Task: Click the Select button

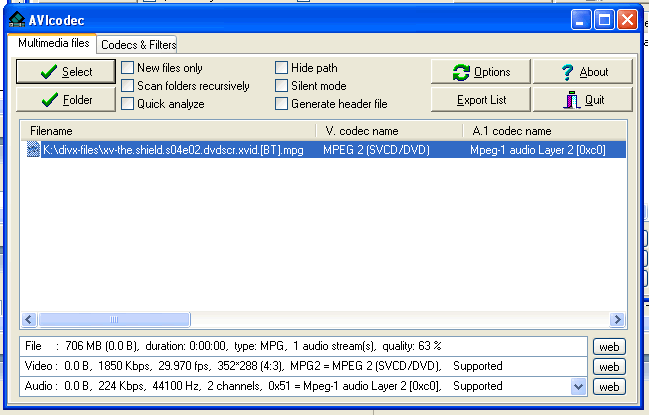Action: pyautogui.click(x=66, y=72)
